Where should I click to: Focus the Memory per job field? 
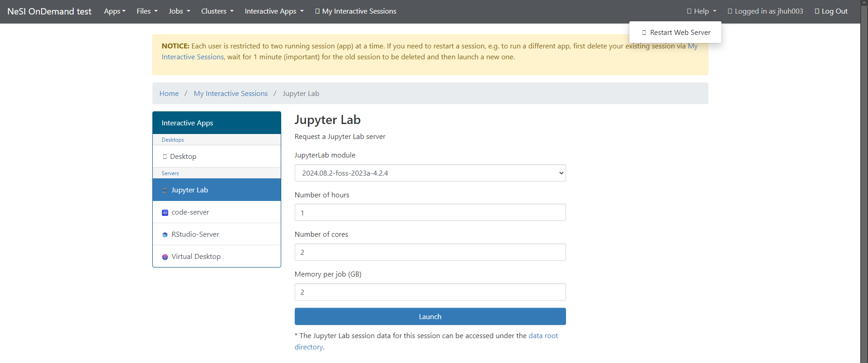coord(430,292)
